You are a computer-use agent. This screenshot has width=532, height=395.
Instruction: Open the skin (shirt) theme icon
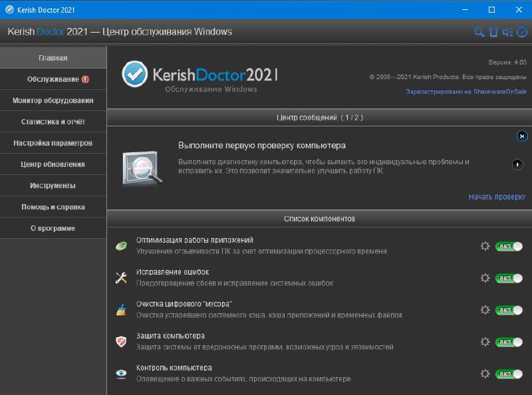493,32
